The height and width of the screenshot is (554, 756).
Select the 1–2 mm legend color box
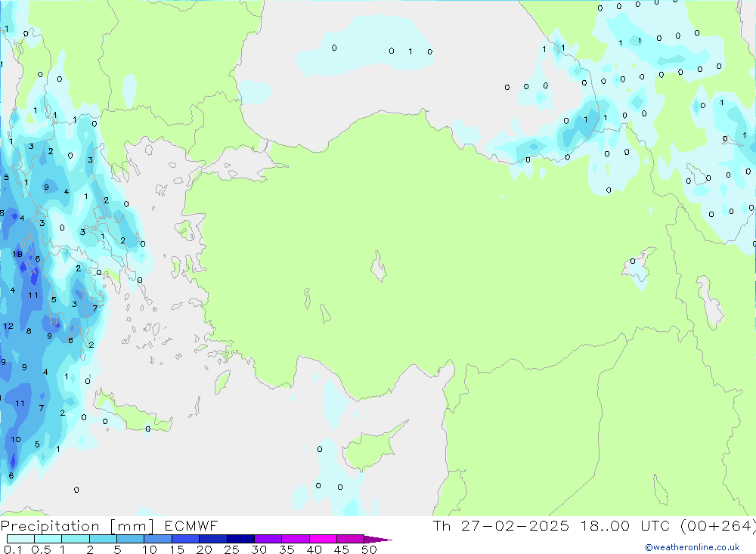[x=75, y=539]
